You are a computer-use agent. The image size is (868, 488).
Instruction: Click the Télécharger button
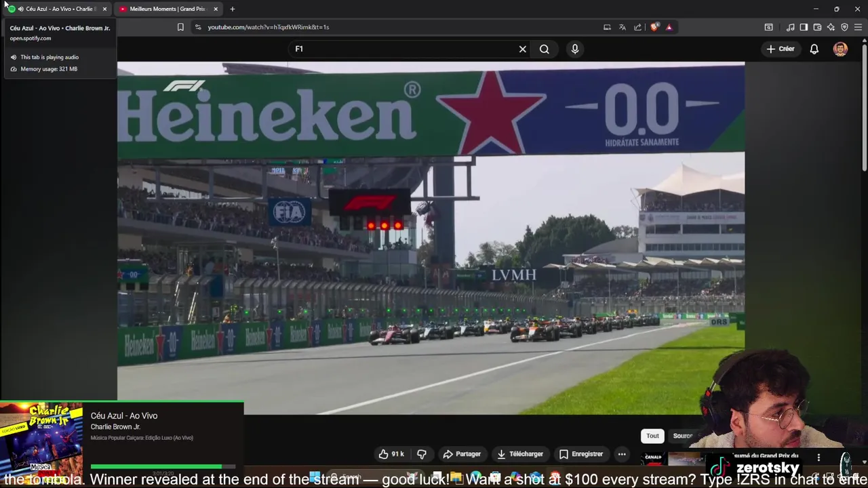520,454
